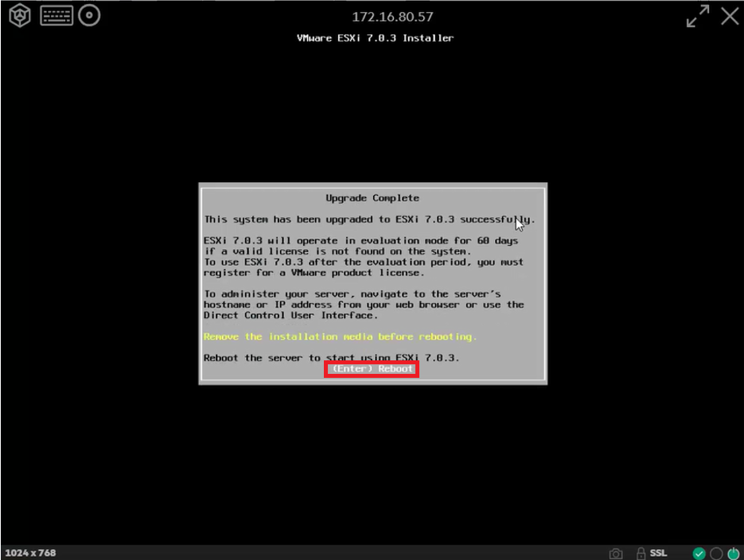Click the line 'This system has been upgraded'
Viewport: 744px width, 560px height.
[370, 220]
